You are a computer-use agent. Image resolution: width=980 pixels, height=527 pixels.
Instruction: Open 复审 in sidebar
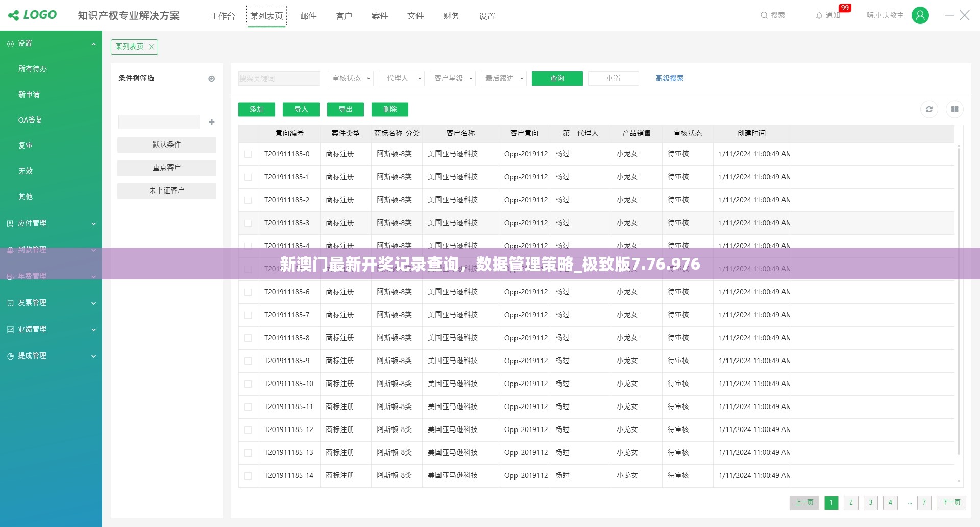click(x=26, y=146)
